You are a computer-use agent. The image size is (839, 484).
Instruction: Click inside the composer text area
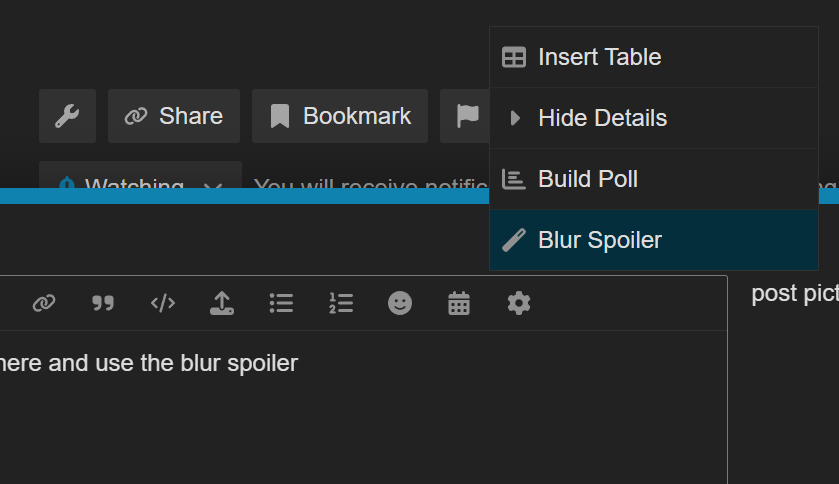(x=363, y=406)
